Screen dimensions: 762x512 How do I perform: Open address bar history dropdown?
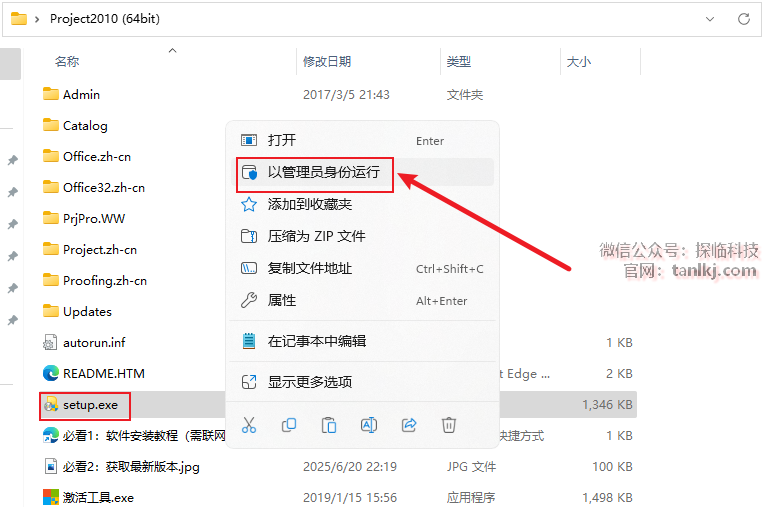pyautogui.click(x=710, y=19)
